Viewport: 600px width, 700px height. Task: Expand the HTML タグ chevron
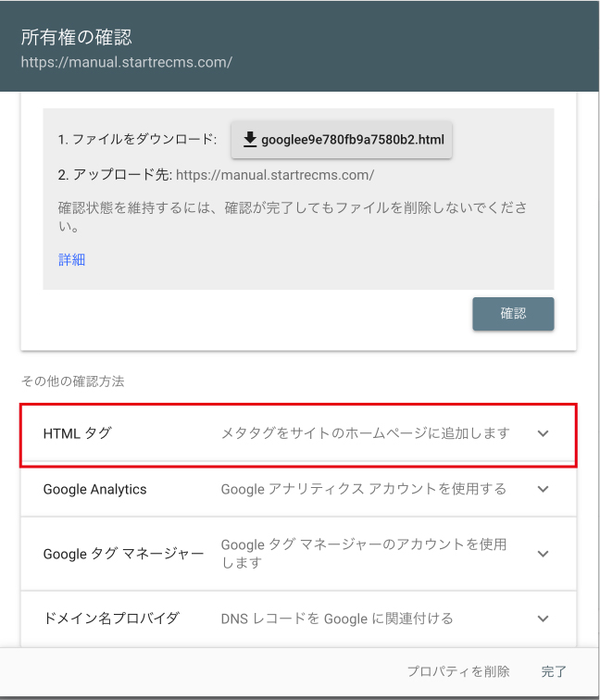(543, 433)
